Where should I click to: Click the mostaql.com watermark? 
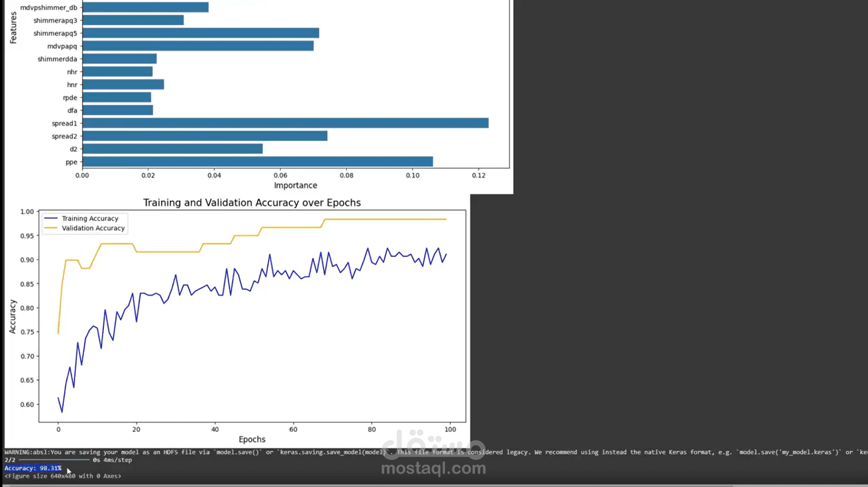[x=433, y=467]
